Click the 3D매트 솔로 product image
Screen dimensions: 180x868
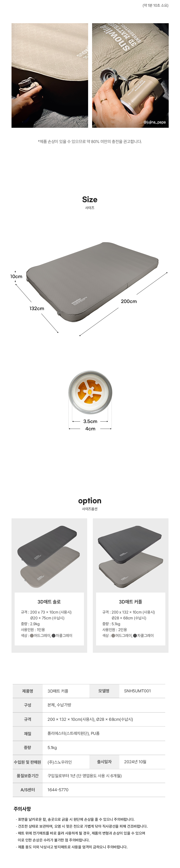click(x=49, y=556)
